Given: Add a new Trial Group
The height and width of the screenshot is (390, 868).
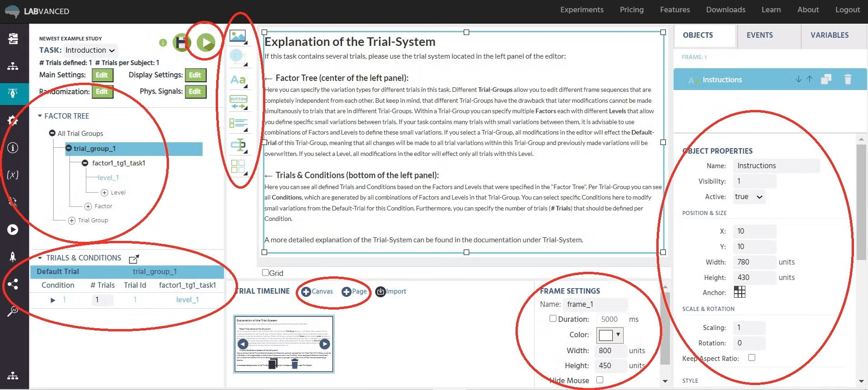Looking at the screenshot, I should click(88, 220).
